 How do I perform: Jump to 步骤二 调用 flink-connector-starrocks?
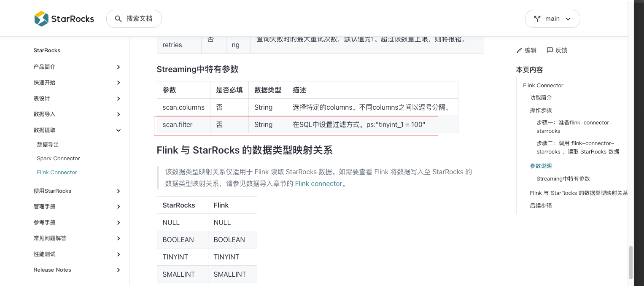(578, 148)
